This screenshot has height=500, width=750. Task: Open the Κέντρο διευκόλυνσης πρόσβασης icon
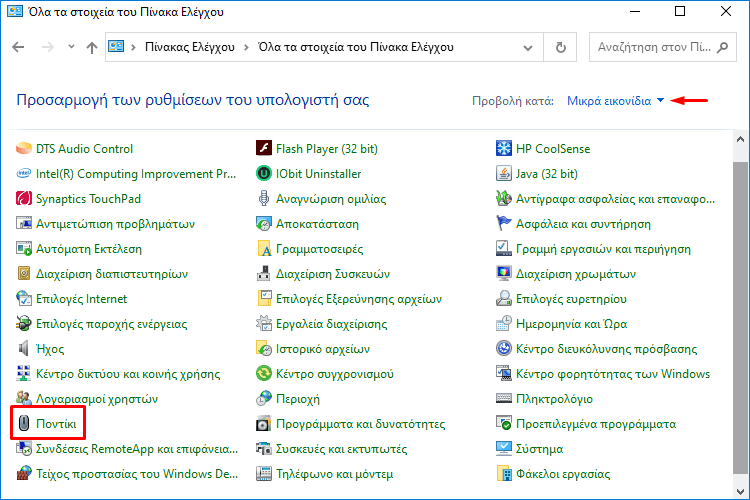[x=504, y=349]
